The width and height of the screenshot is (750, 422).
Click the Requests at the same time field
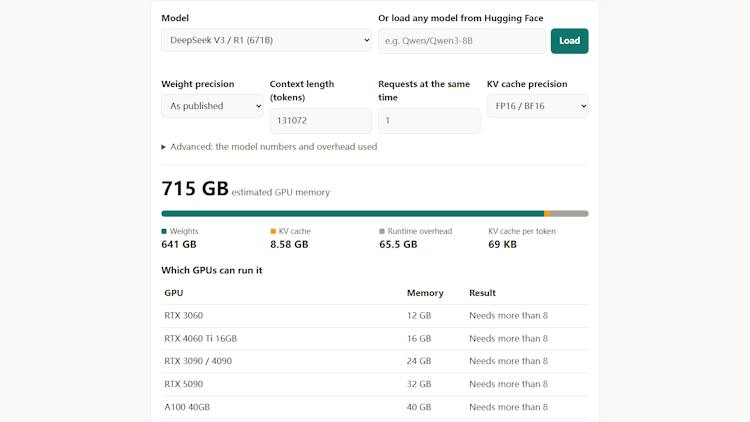[429, 121]
